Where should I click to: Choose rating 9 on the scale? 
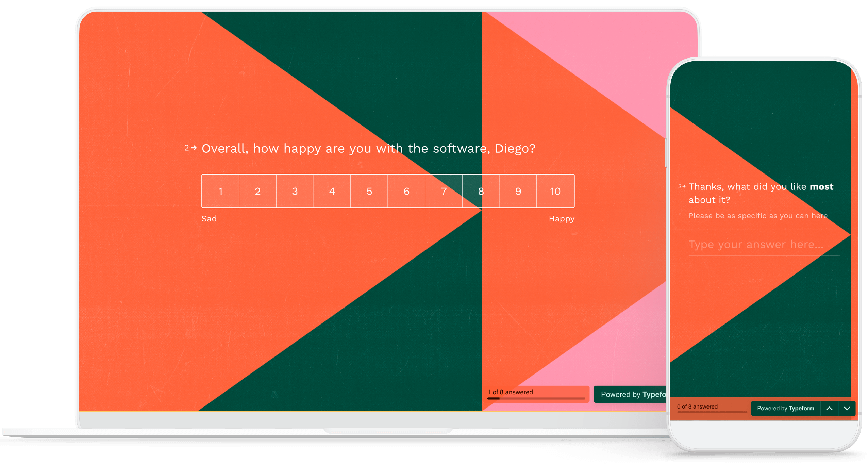coord(518,191)
